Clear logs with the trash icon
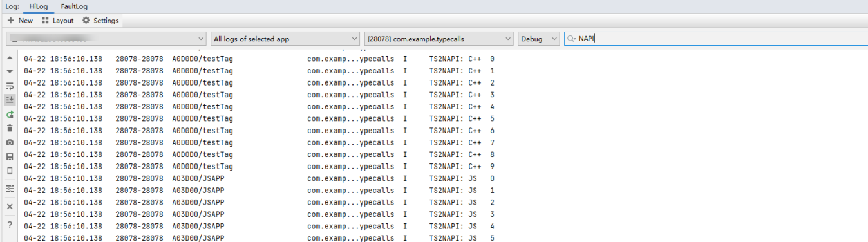This screenshot has height=242, width=868. [10, 128]
